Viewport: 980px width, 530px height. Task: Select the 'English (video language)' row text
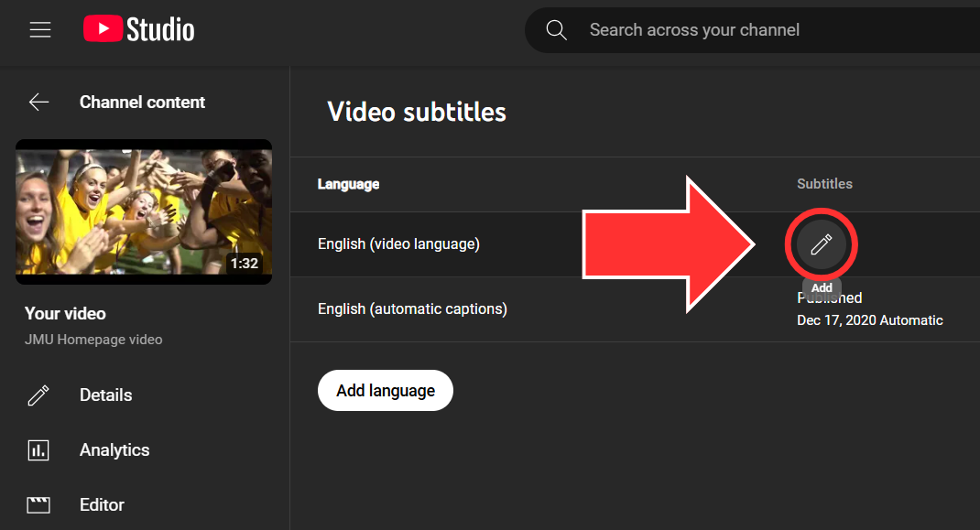pos(398,244)
